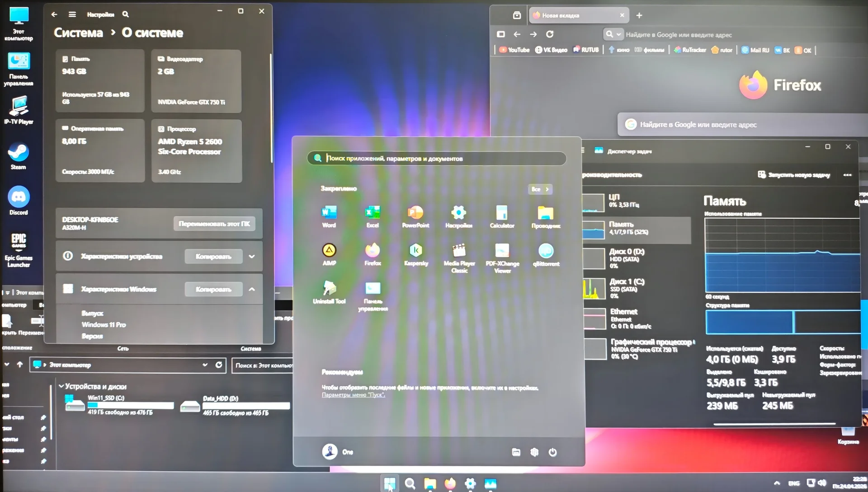Open Word from pinned Start apps
The width and height of the screenshot is (868, 492).
[x=329, y=216]
